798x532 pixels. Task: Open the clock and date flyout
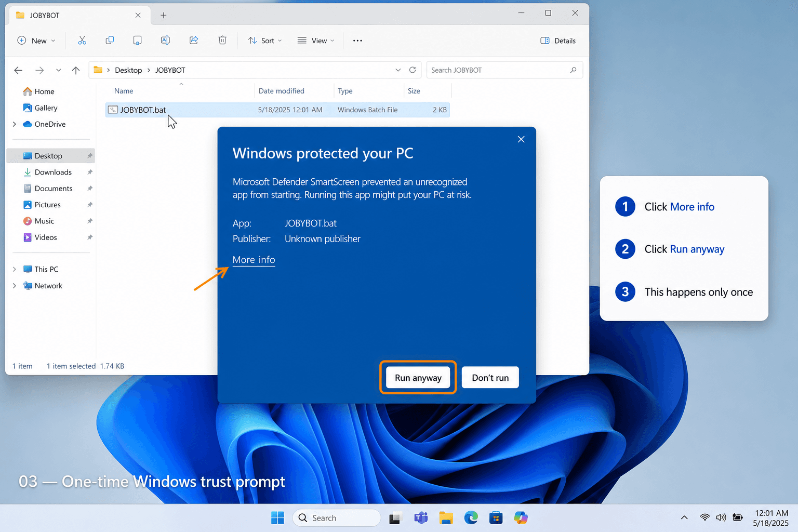pos(771,518)
